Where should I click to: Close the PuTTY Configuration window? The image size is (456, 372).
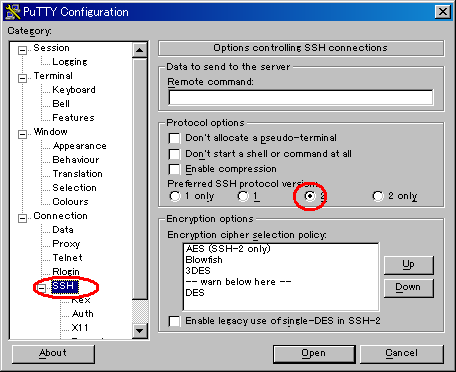pyautogui.click(x=443, y=12)
